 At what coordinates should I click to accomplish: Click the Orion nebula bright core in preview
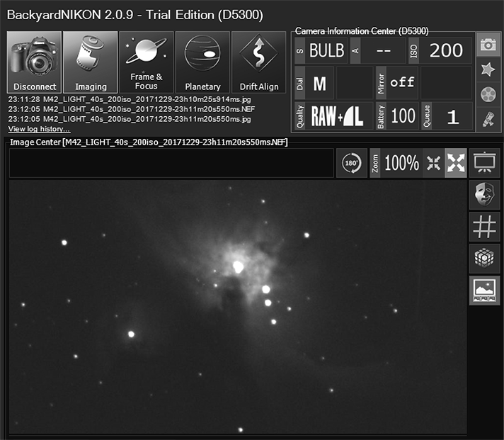pyautogui.click(x=238, y=267)
